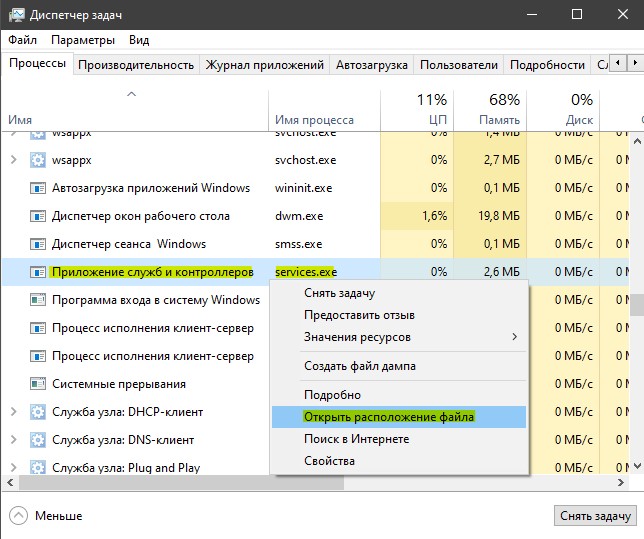Switch to Производительность tab

[136, 65]
